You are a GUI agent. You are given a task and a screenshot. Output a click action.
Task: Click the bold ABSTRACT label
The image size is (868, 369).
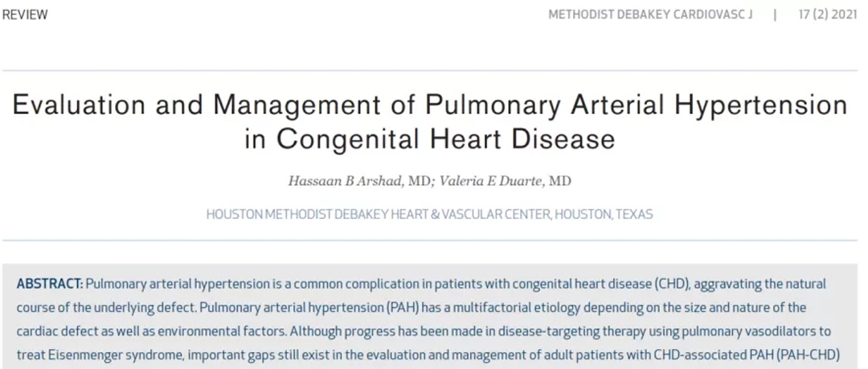pyautogui.click(x=50, y=285)
